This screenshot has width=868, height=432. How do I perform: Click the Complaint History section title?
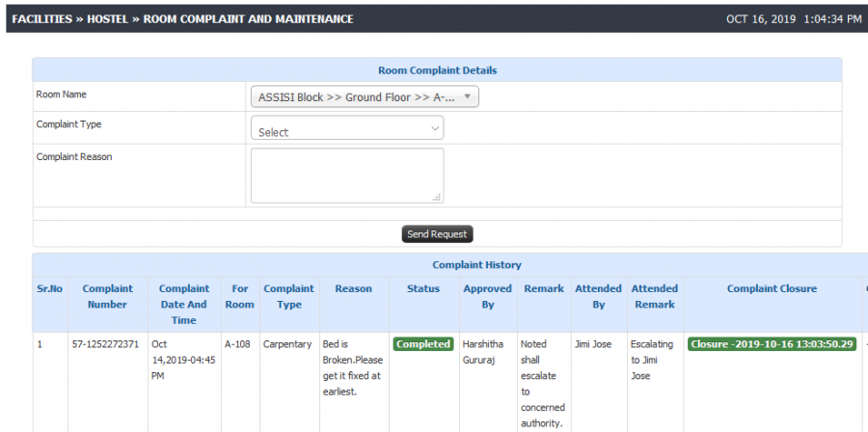(x=476, y=265)
